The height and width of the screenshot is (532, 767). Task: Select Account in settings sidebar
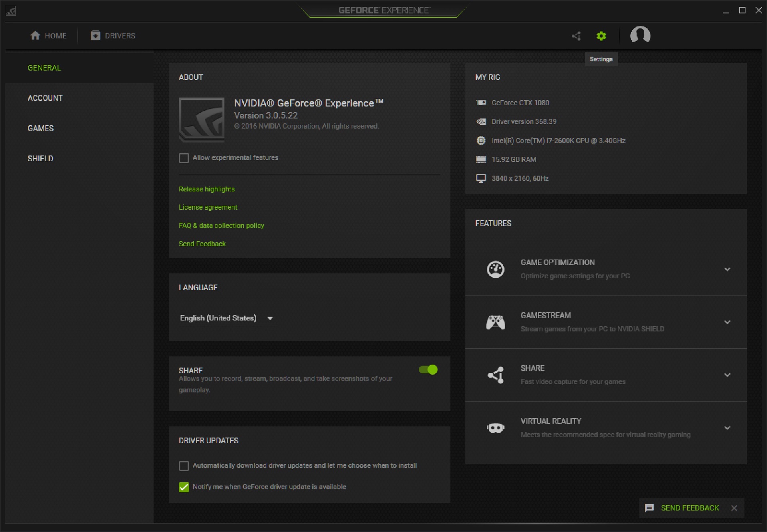coord(45,98)
